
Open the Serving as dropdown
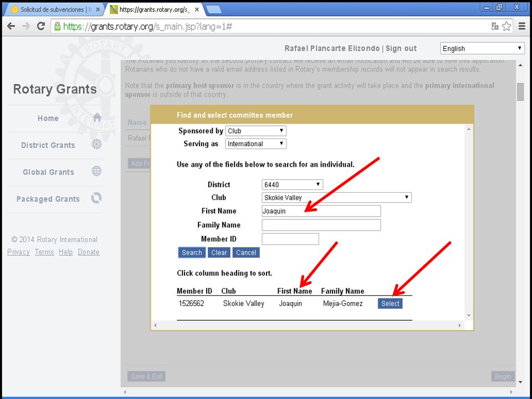(x=256, y=144)
